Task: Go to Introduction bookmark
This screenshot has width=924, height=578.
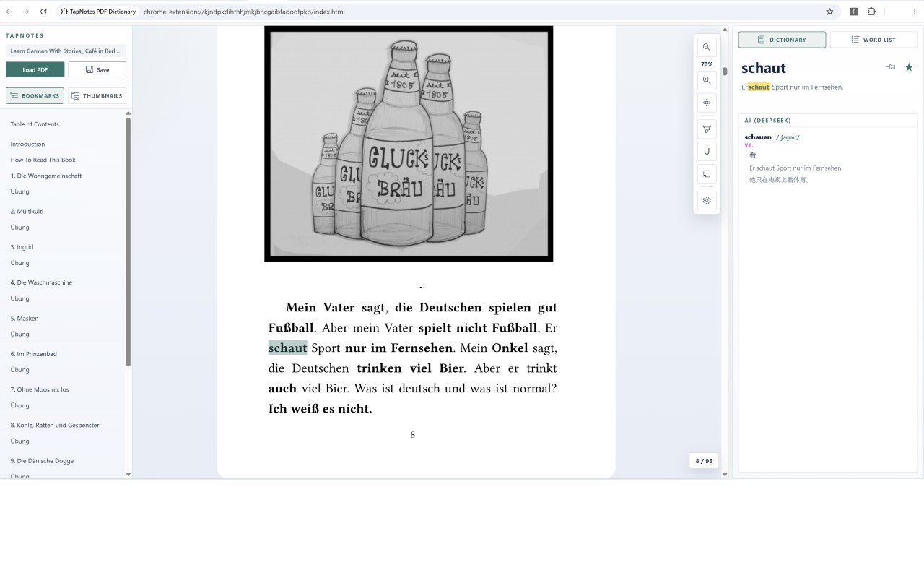Action: pos(27,144)
